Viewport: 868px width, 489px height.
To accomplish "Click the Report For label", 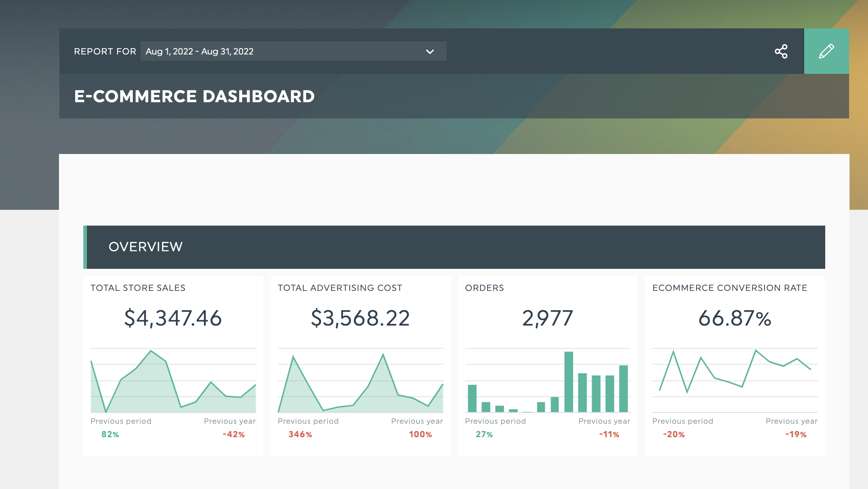I will 105,51.
